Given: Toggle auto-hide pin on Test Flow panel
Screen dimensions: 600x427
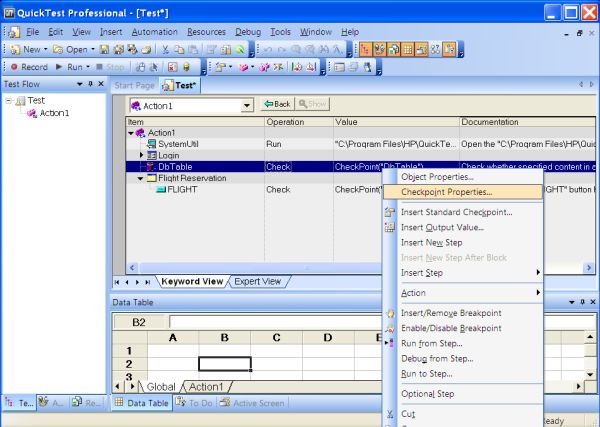Looking at the screenshot, I should [x=91, y=84].
